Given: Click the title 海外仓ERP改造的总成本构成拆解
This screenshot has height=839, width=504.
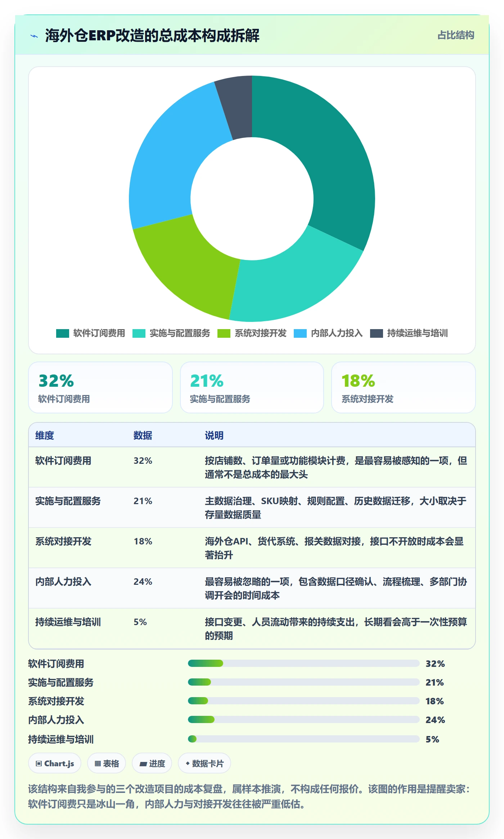Looking at the screenshot, I should pos(152,36).
